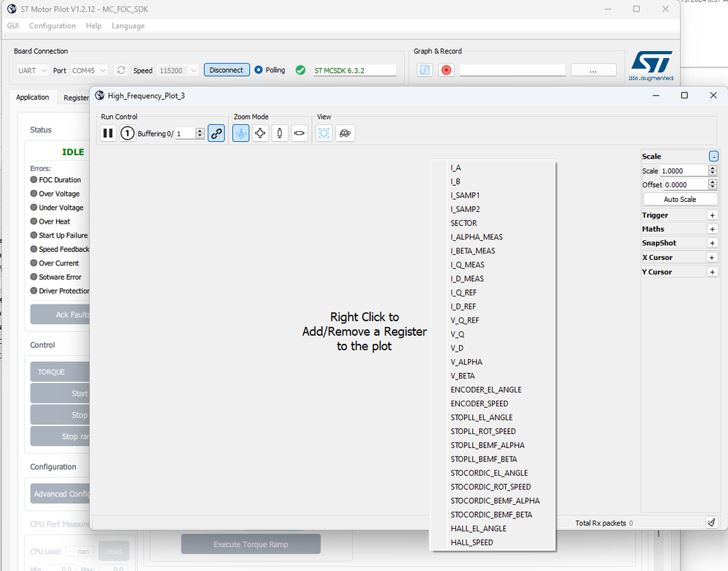Image resolution: width=728 pixels, height=571 pixels.
Task: Click the turtle slow-view icon
Action: pyautogui.click(x=345, y=133)
